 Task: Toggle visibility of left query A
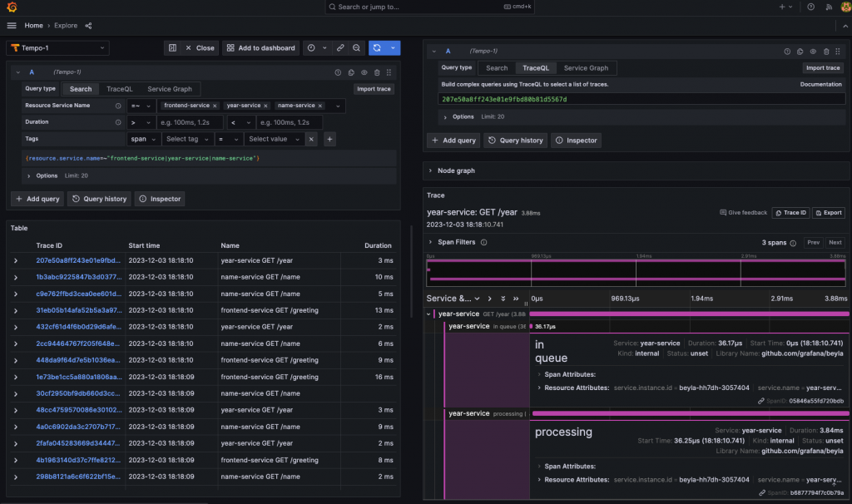click(364, 72)
